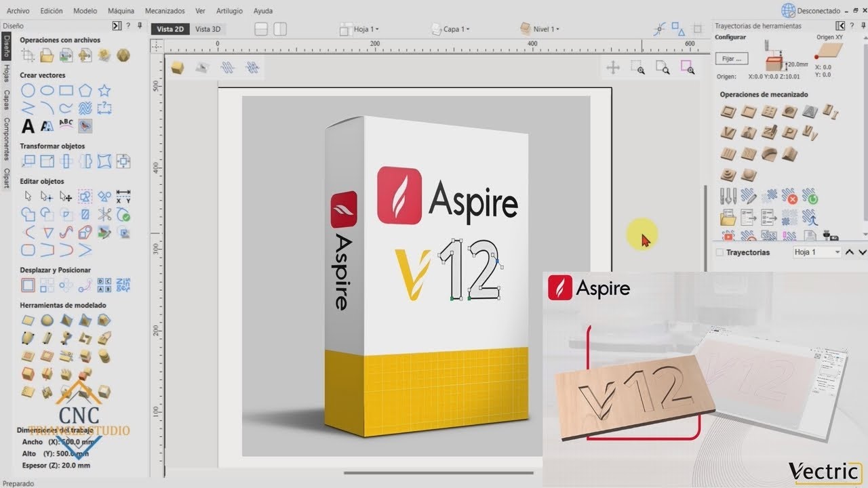
Task: Click the Diseño panel help question mark
Action: (128, 26)
